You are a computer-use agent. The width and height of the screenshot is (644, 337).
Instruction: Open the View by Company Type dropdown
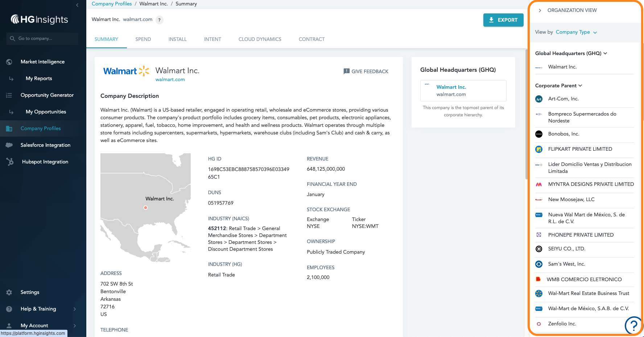(x=576, y=32)
